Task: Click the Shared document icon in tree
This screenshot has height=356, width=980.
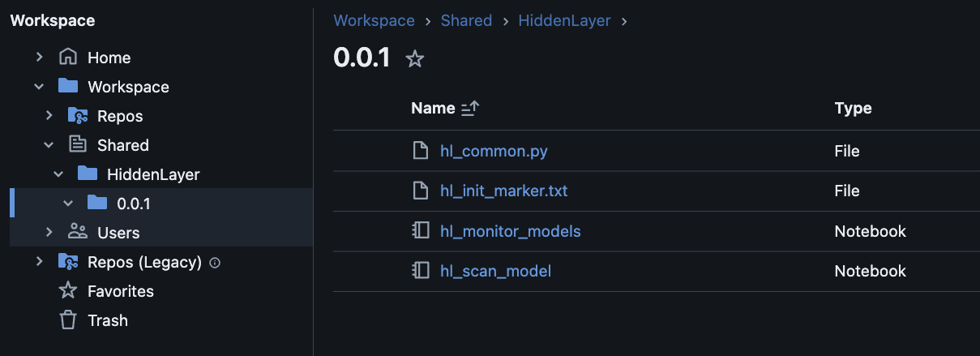Action: click(78, 144)
